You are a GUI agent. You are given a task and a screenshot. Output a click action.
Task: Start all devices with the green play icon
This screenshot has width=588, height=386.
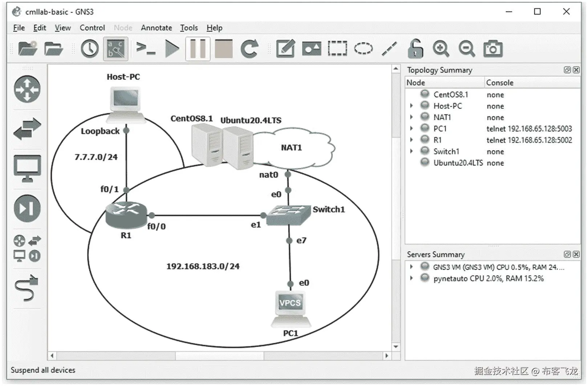tap(172, 48)
